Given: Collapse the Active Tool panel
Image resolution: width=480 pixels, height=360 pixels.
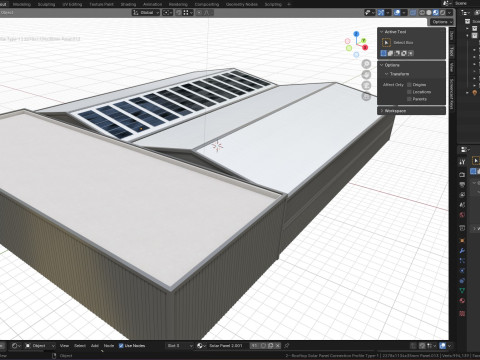Looking at the screenshot, I should (x=382, y=32).
